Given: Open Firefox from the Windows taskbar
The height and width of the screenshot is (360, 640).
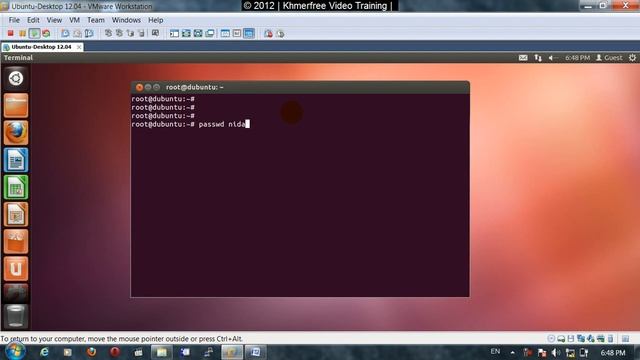Looking at the screenshot, I should (91, 352).
